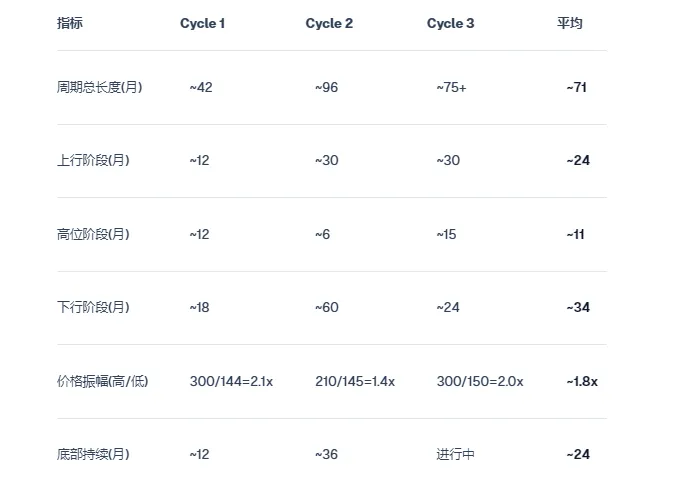The width and height of the screenshot is (689, 489).
Task: Select the Cycle 1 column header
Action: 202,23
